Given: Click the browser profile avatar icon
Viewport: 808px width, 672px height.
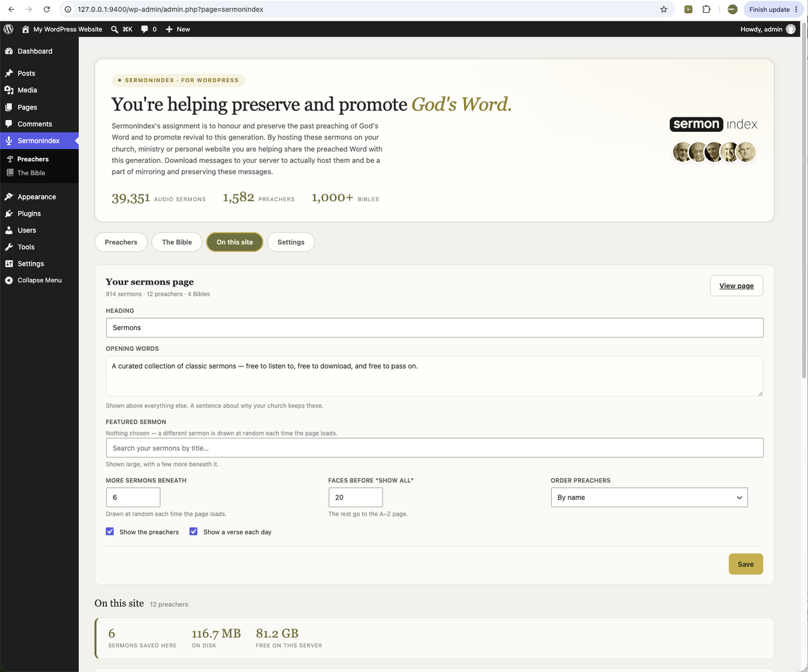Looking at the screenshot, I should click(x=732, y=9).
